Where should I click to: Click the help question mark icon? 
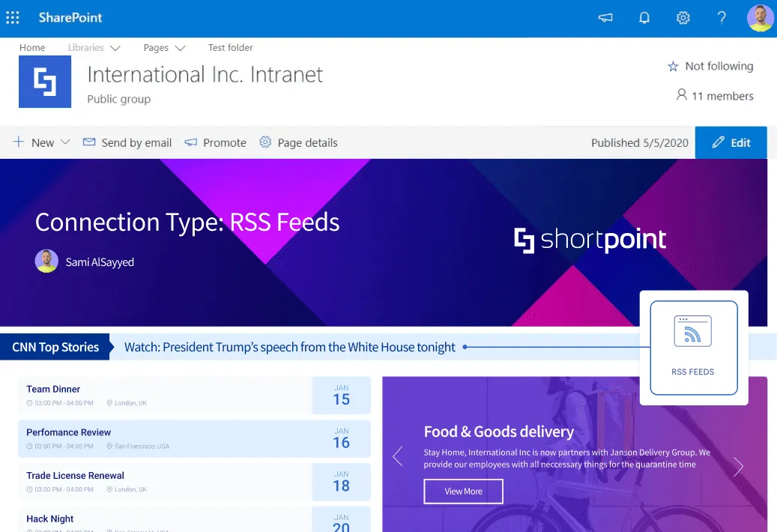pos(722,18)
